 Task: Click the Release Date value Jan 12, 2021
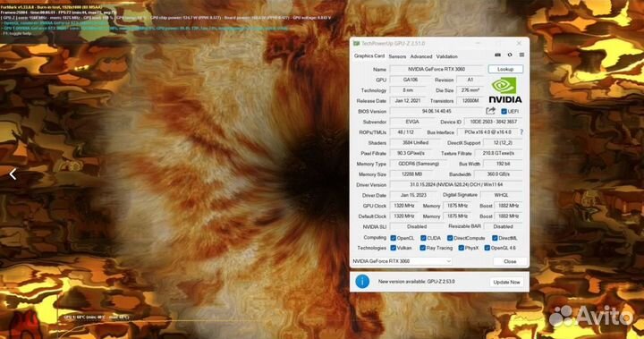click(x=408, y=101)
